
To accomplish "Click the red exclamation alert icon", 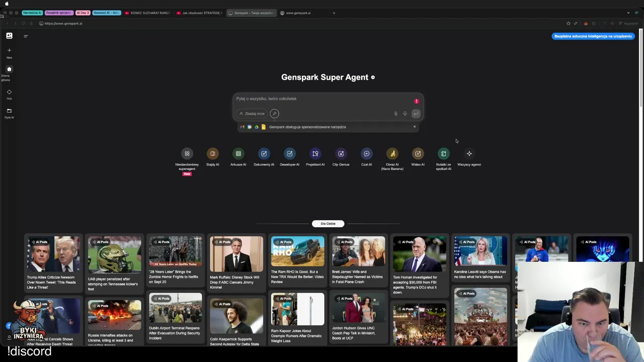I will 416,101.
